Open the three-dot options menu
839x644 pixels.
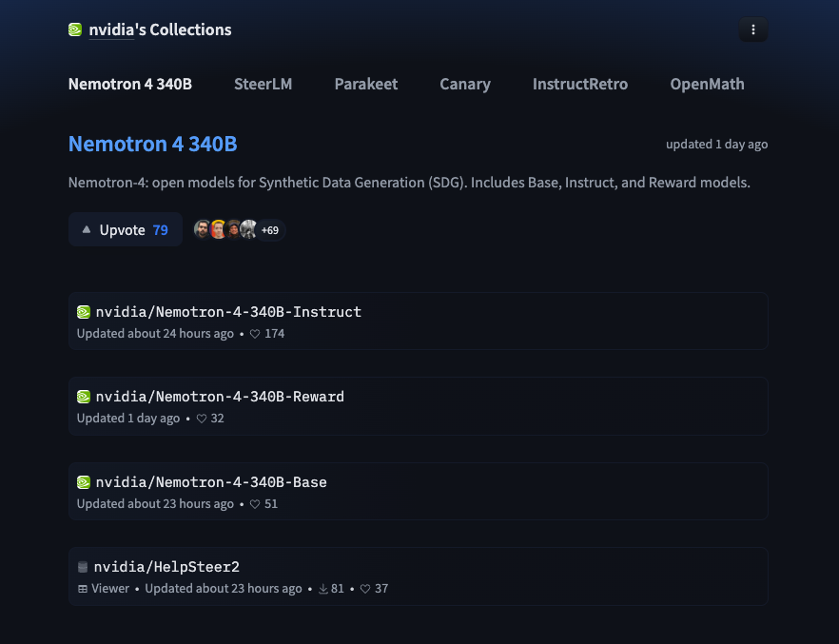coord(752,29)
